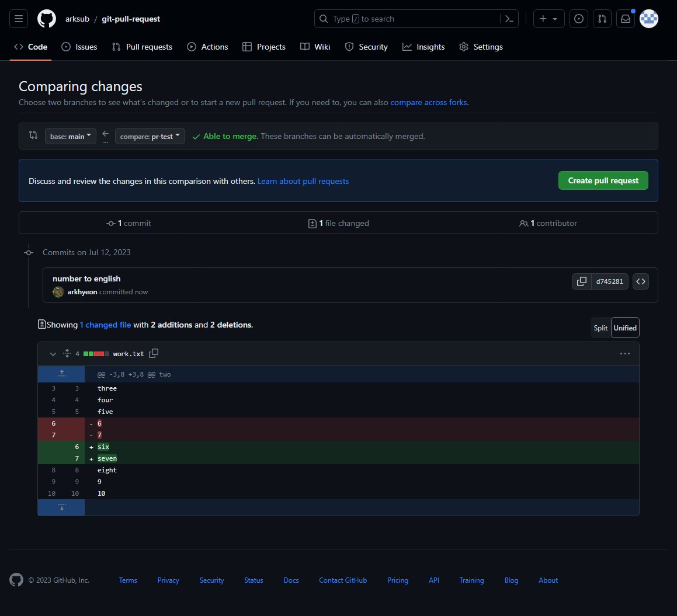
Task: Open Learn about pull requests link
Action: [303, 181]
